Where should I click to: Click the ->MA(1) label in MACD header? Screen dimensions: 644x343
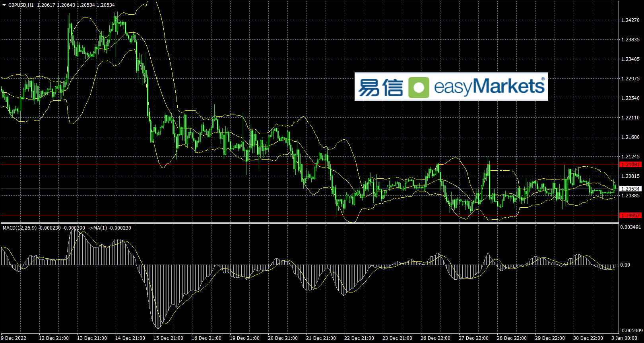pyautogui.click(x=97, y=228)
